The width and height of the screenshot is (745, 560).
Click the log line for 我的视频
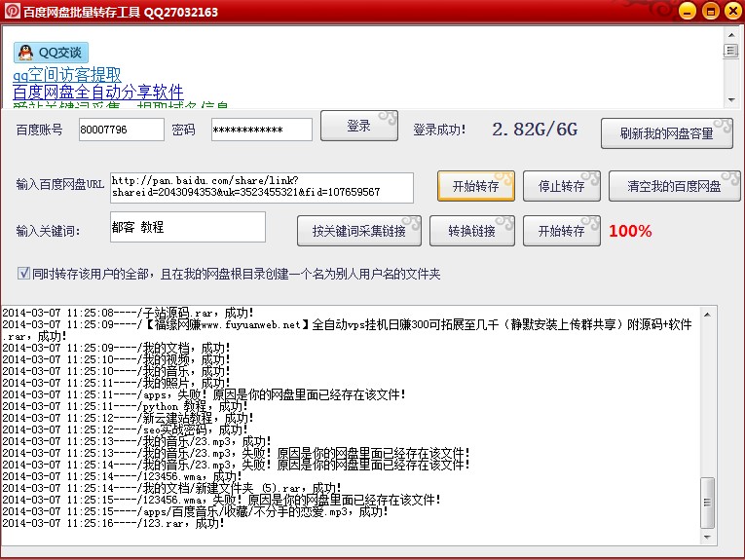[x=117, y=359]
